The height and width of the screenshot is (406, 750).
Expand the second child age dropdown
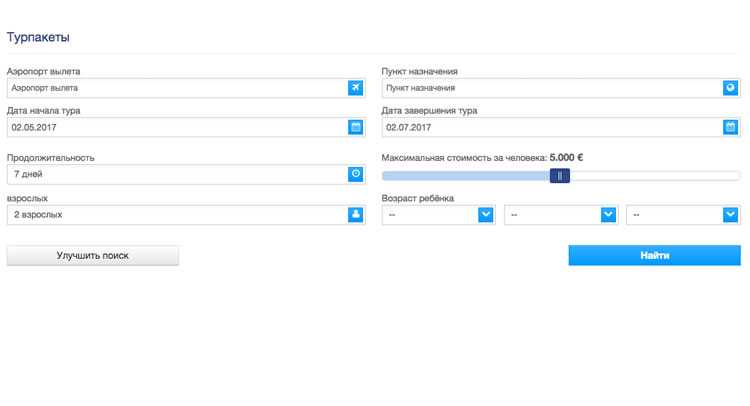coord(608,214)
